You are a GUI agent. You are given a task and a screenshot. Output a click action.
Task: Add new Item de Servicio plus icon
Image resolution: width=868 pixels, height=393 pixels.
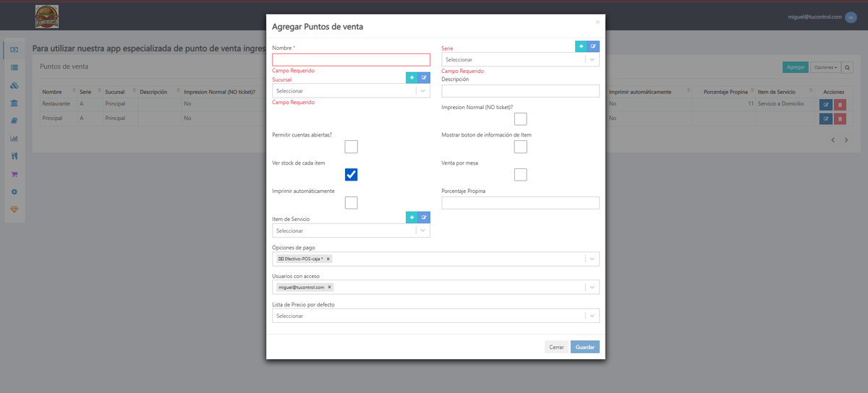coord(412,217)
